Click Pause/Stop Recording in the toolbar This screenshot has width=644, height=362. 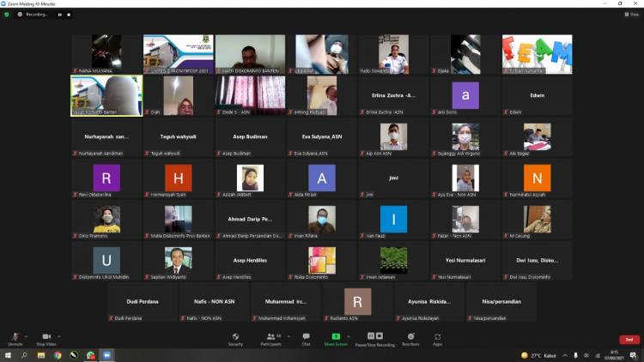(x=374, y=337)
